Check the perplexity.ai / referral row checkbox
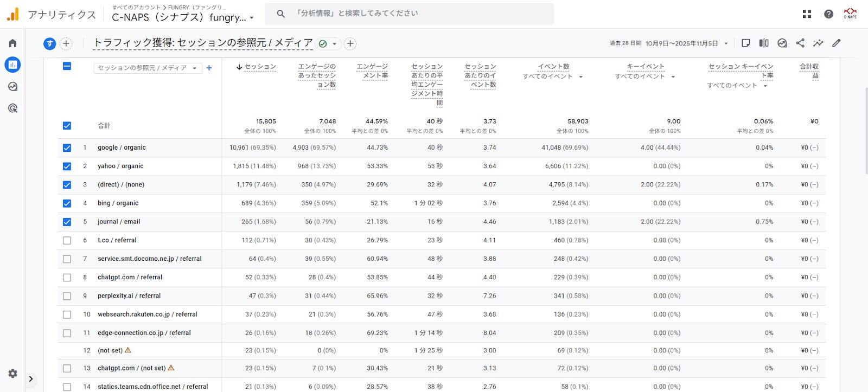868x392 pixels. click(67, 296)
